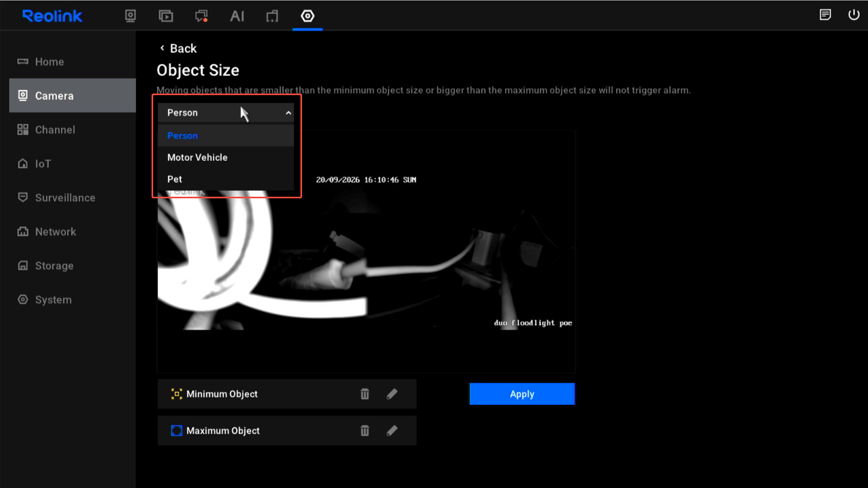Click the Storage disk icon
The image size is (868, 488).
[x=23, y=265]
